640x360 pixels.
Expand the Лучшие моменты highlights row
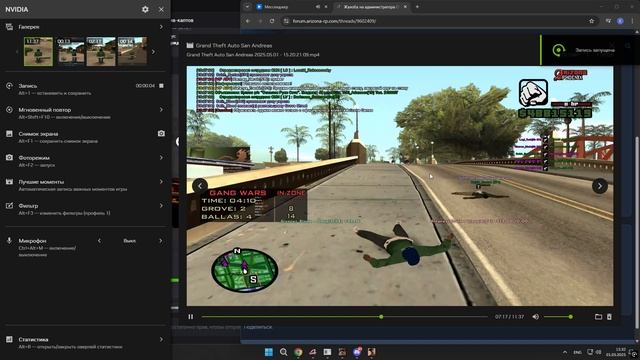coord(161,182)
